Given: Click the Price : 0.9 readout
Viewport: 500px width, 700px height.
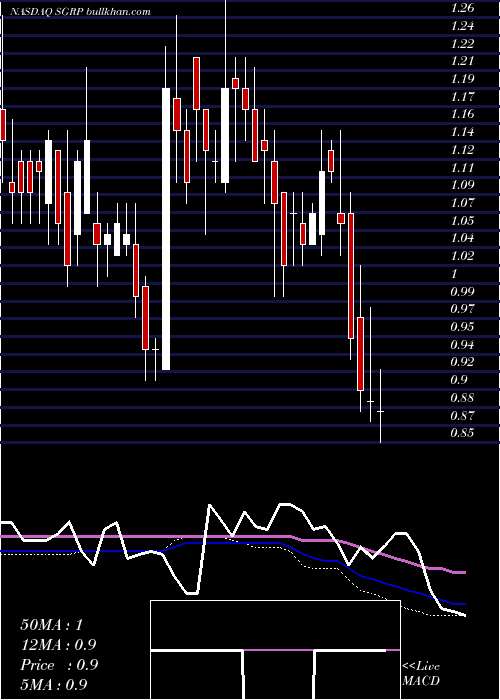Looking at the screenshot, I should [x=59, y=665].
